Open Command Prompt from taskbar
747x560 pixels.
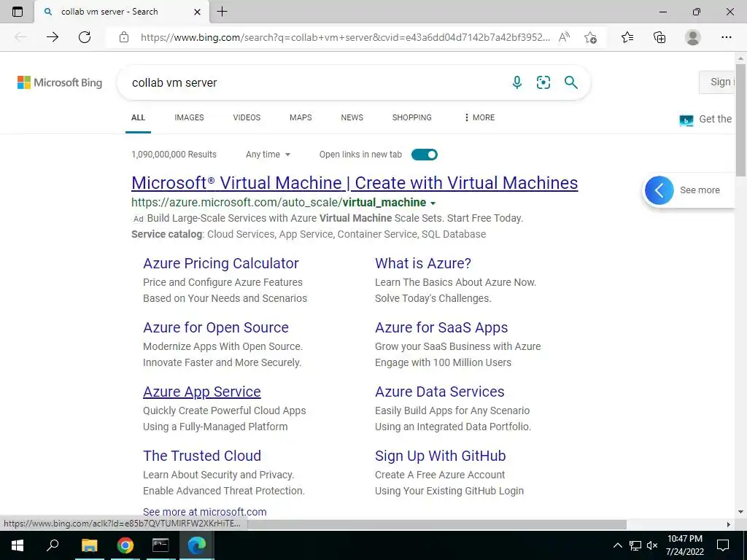coord(160,545)
